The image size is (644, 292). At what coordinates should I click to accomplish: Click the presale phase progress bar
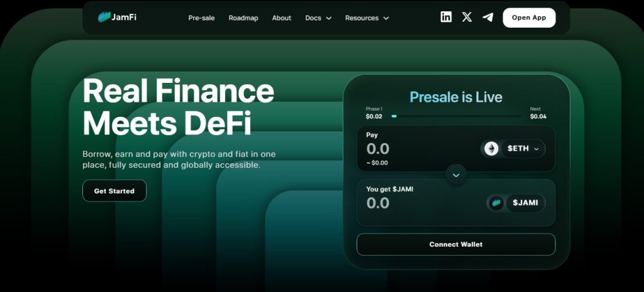pos(456,116)
